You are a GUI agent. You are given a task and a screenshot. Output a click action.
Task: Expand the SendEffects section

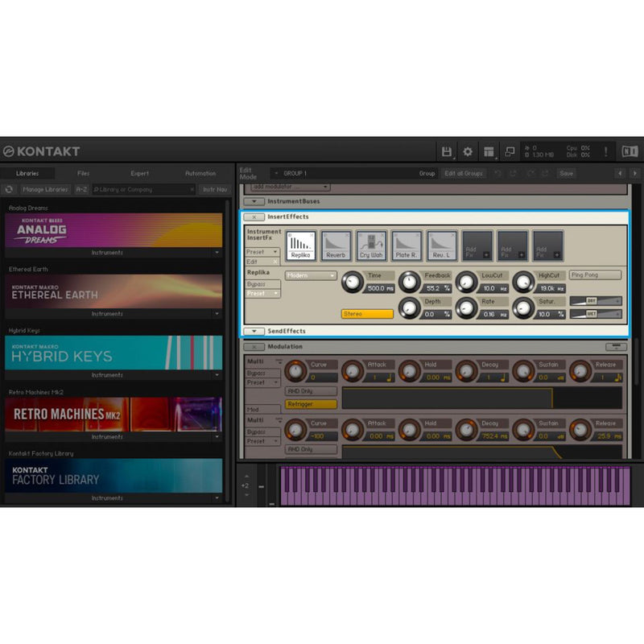[x=254, y=331]
